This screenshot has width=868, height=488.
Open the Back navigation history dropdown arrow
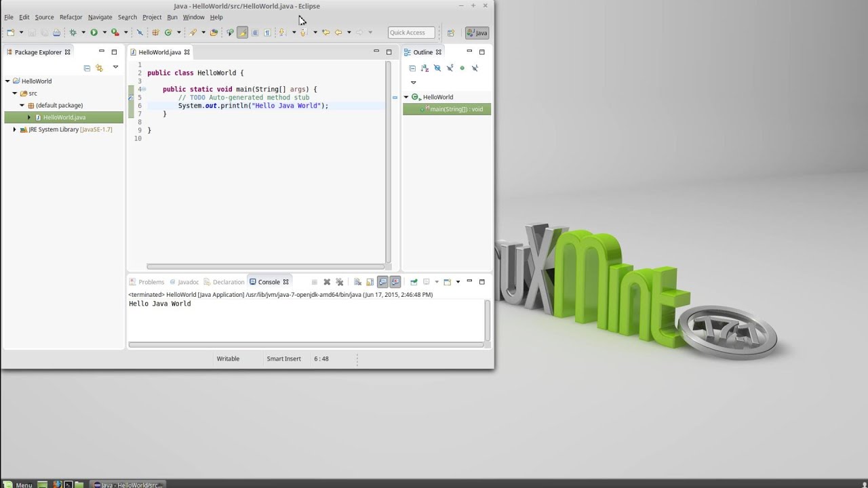pyautogui.click(x=349, y=33)
